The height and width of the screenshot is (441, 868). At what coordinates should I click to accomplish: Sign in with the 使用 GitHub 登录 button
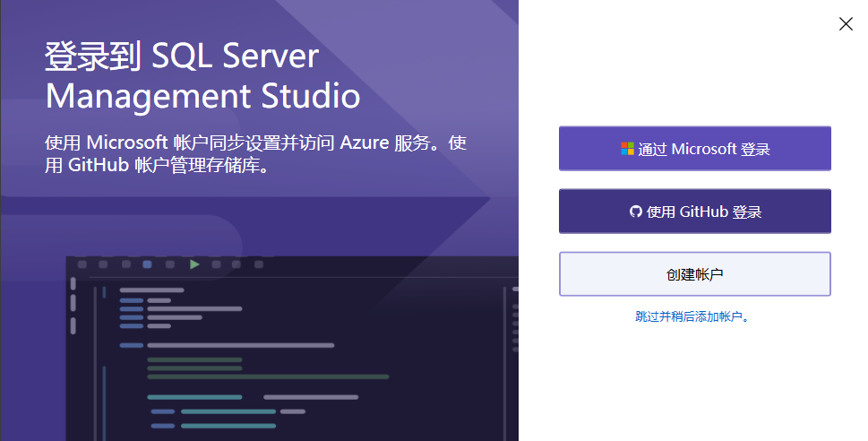[695, 211]
